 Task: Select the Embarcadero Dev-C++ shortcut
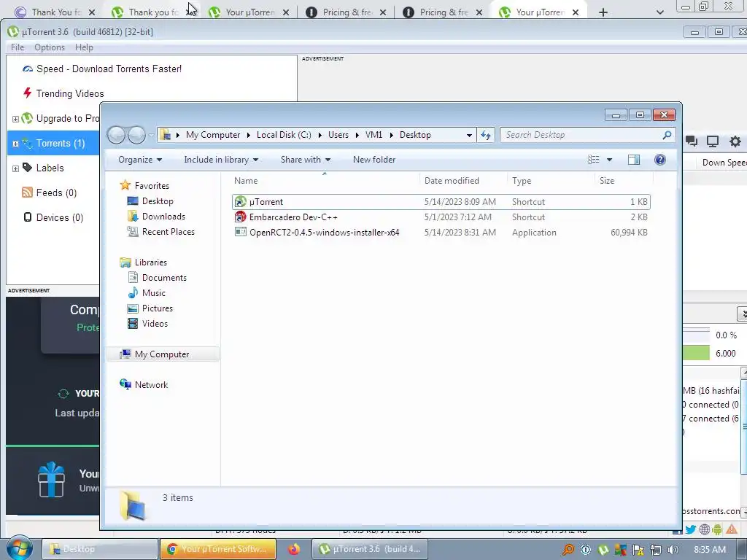click(x=441, y=217)
